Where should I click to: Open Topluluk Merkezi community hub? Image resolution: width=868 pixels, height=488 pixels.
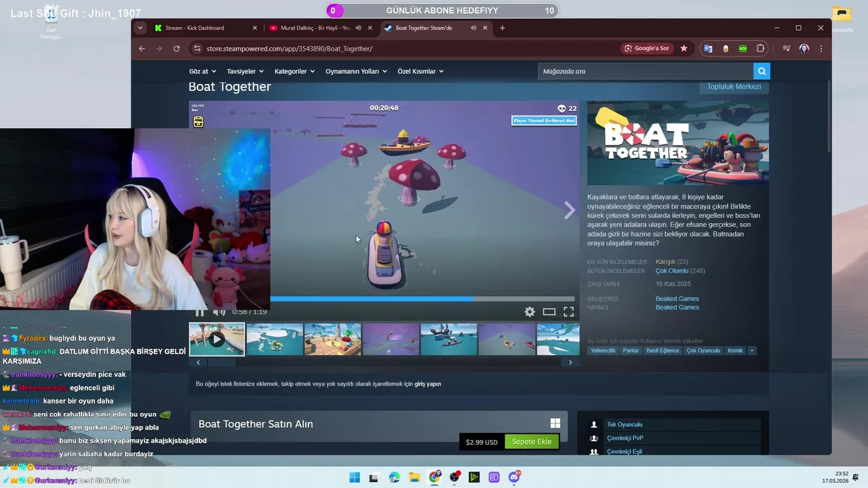click(734, 87)
